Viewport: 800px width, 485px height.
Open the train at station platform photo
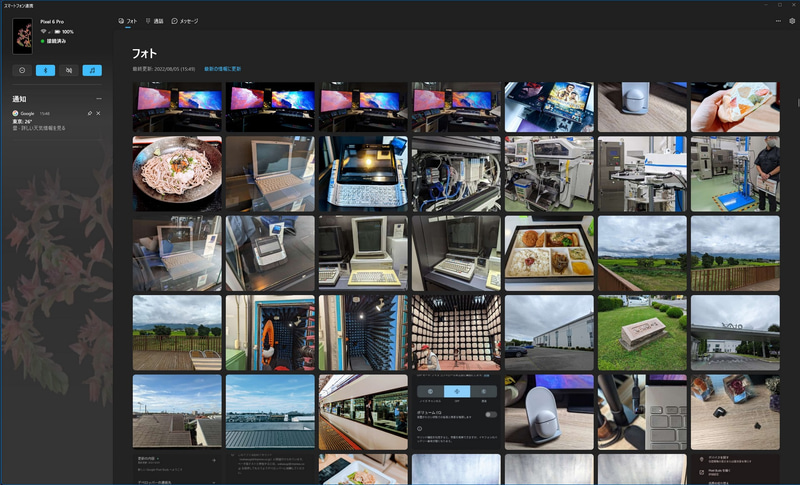coord(363,413)
